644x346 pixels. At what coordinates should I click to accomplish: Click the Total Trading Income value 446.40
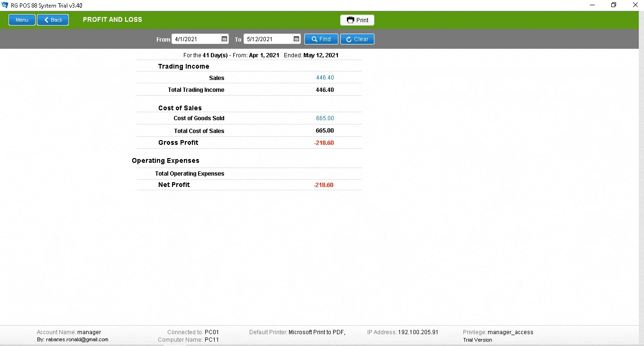click(325, 89)
